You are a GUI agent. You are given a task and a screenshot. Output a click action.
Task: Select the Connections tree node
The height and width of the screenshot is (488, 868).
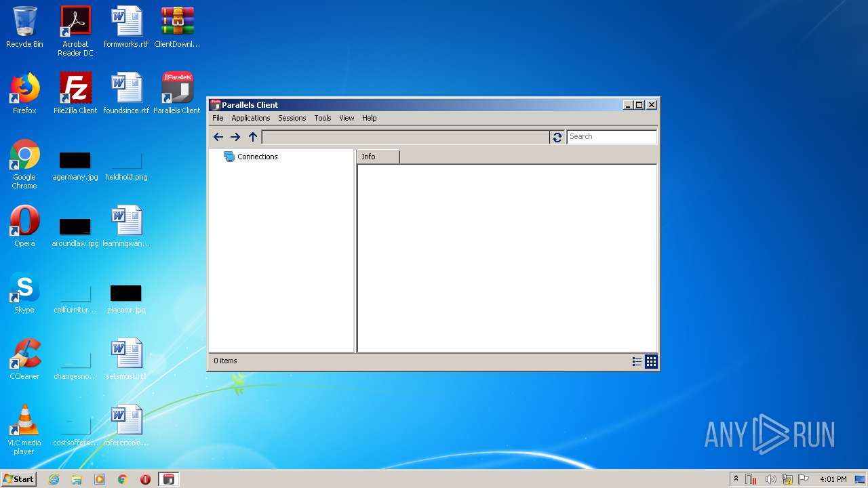(x=251, y=157)
